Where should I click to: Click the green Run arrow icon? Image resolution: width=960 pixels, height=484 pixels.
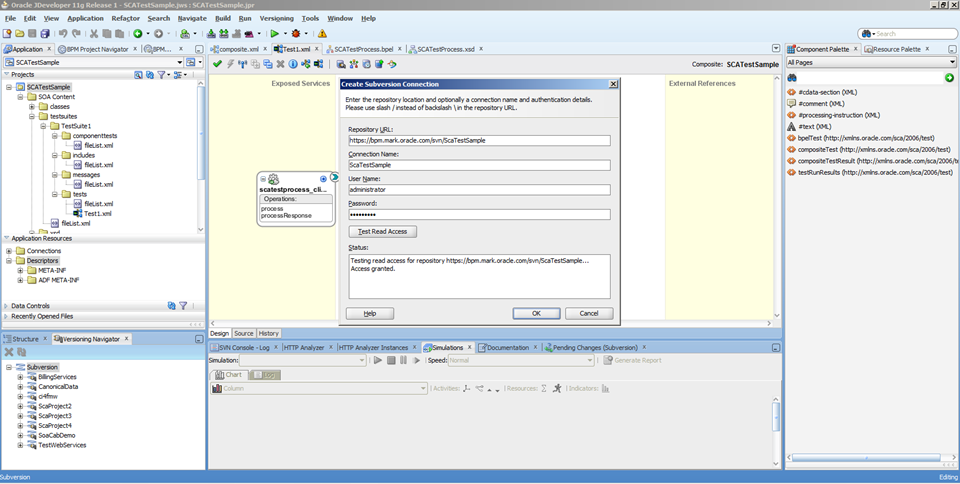click(273, 33)
